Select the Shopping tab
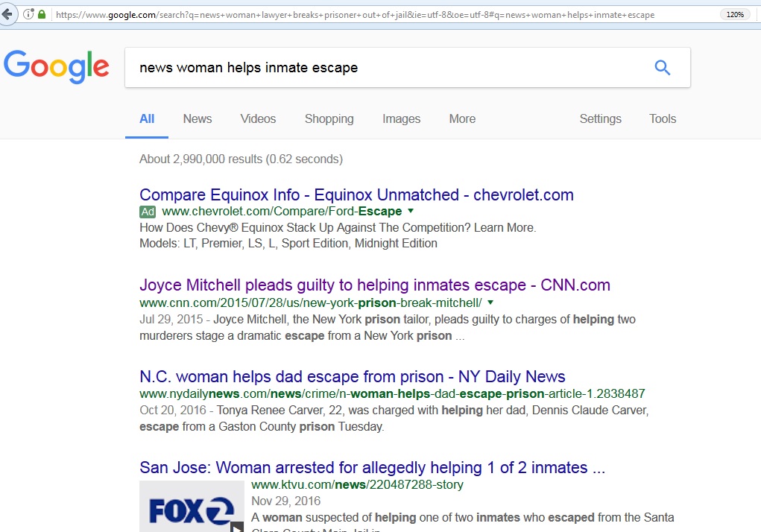 coord(329,119)
